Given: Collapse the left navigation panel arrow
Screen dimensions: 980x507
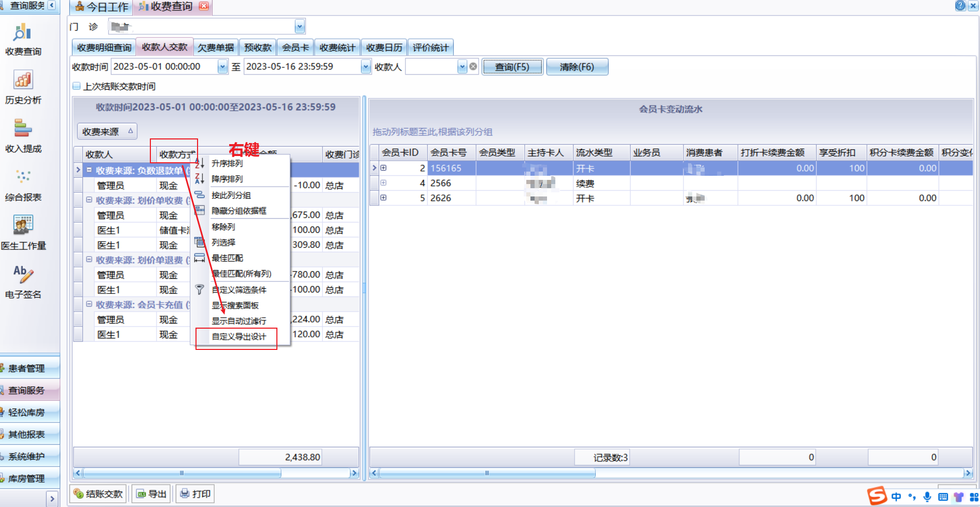Looking at the screenshot, I should pos(52,5).
